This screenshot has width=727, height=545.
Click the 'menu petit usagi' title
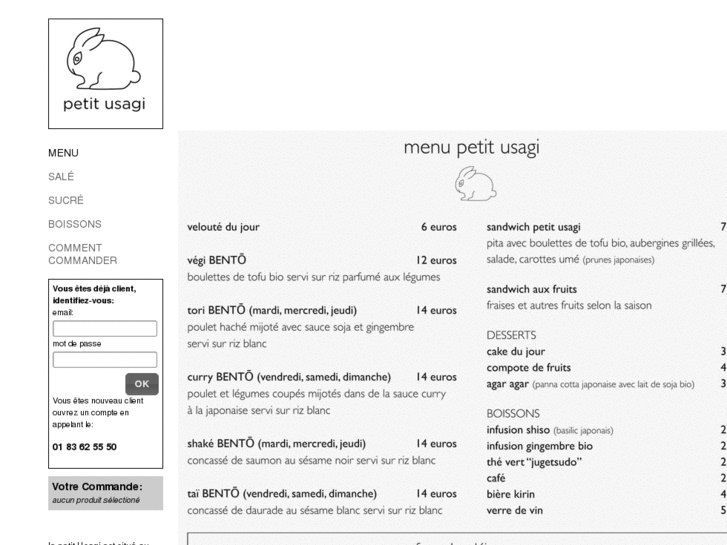(x=472, y=148)
